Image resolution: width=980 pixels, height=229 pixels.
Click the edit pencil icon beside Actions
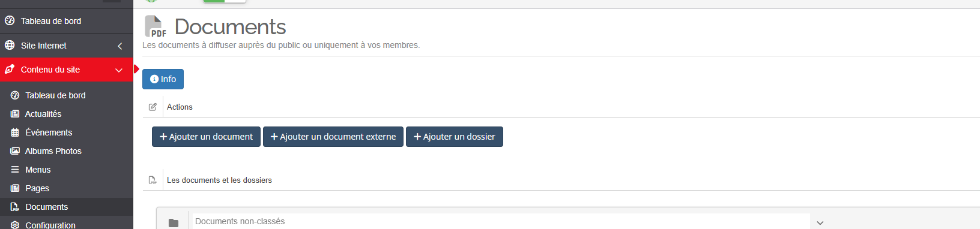[x=153, y=107]
